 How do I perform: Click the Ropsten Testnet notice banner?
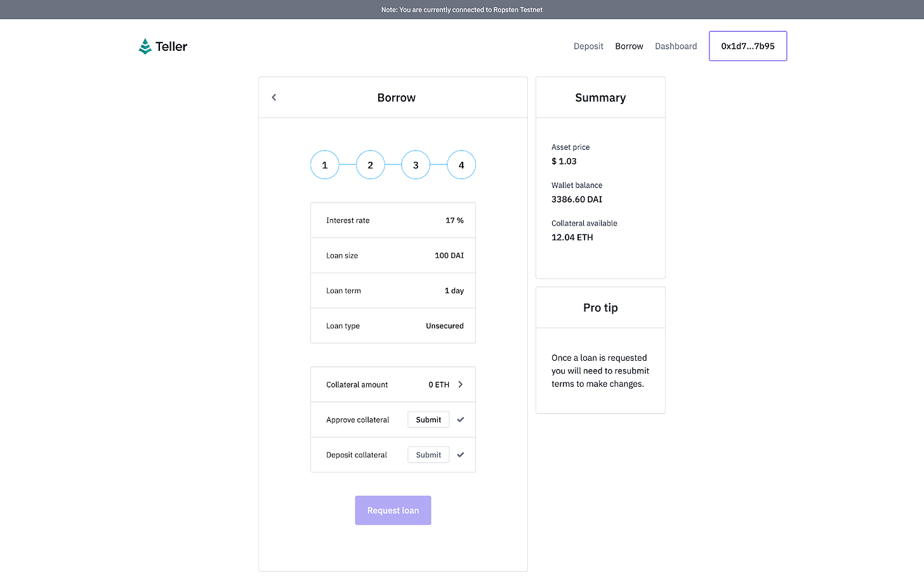[462, 10]
